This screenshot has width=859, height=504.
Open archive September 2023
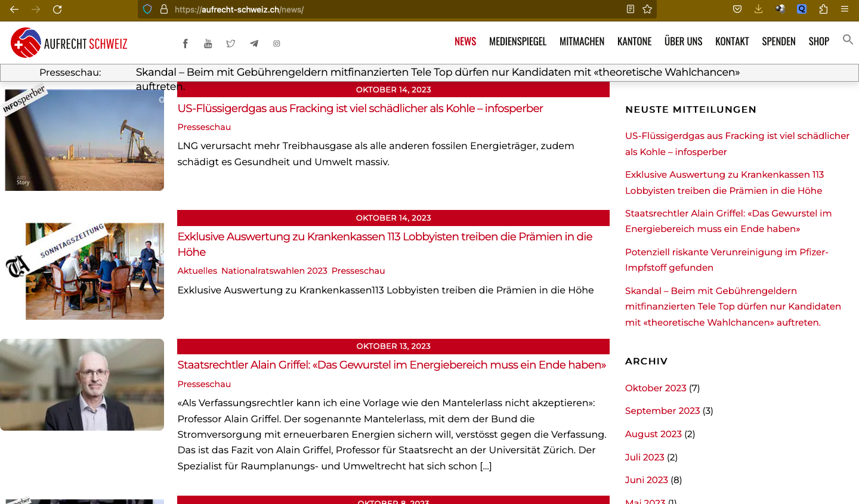[662, 411]
